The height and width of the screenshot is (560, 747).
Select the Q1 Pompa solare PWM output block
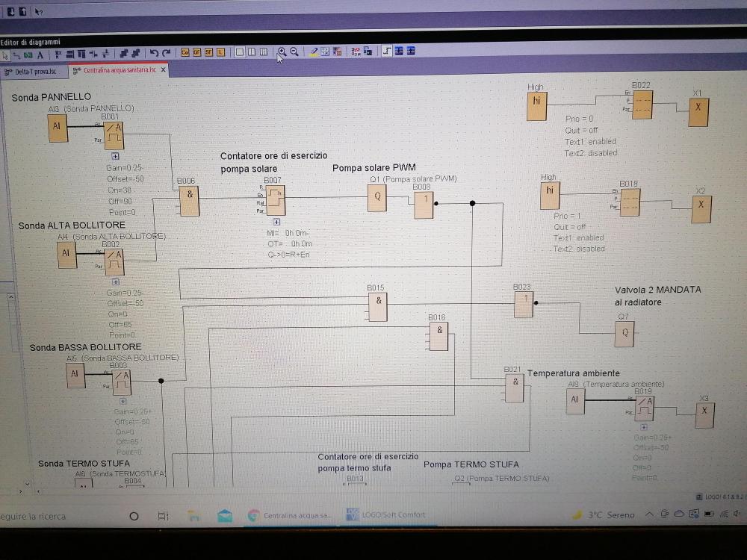pyautogui.click(x=376, y=197)
